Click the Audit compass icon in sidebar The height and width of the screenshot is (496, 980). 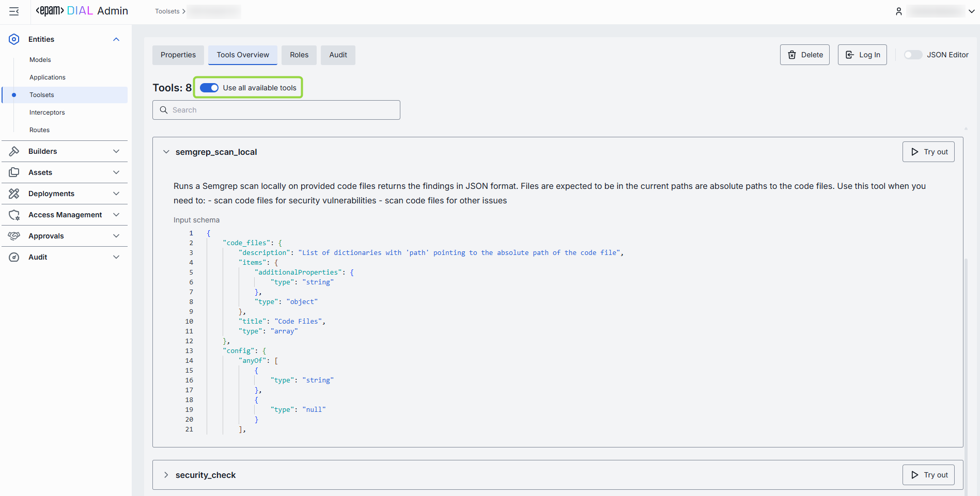(14, 257)
